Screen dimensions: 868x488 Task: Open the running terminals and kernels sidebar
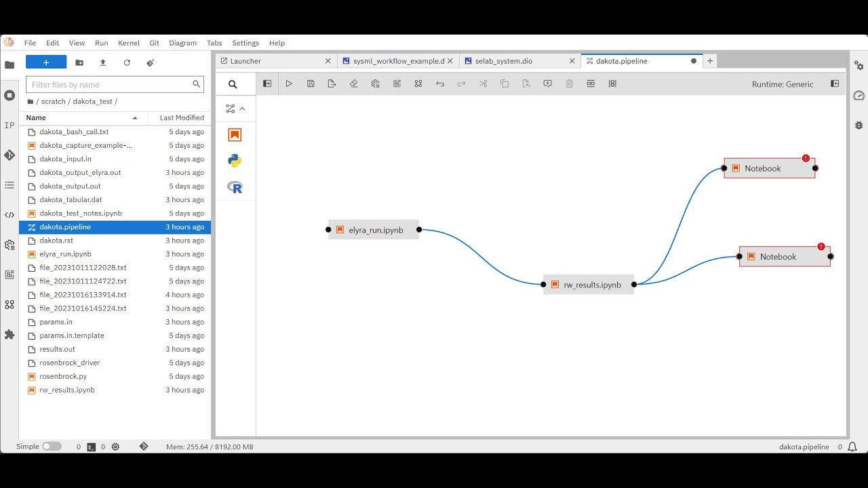[x=9, y=96]
